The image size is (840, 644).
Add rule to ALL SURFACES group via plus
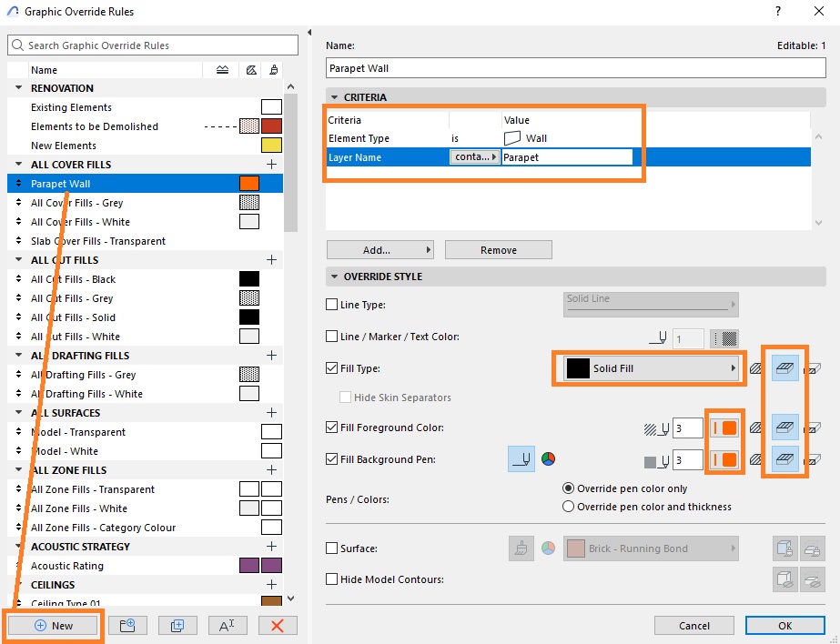tap(271, 412)
